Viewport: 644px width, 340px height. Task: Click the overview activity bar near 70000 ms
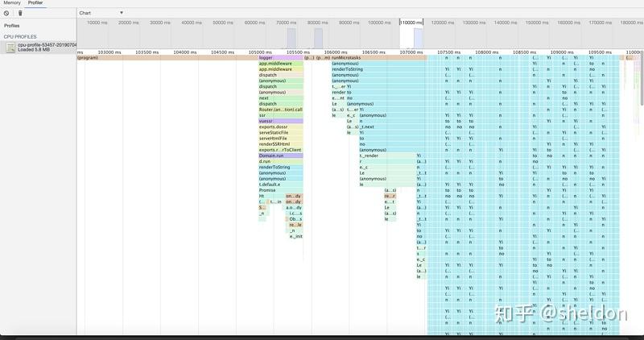(291, 38)
